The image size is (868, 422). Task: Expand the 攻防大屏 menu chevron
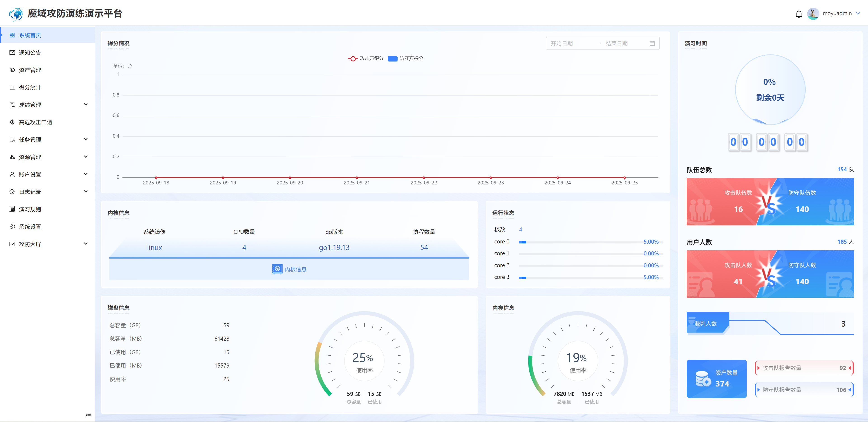(x=86, y=244)
